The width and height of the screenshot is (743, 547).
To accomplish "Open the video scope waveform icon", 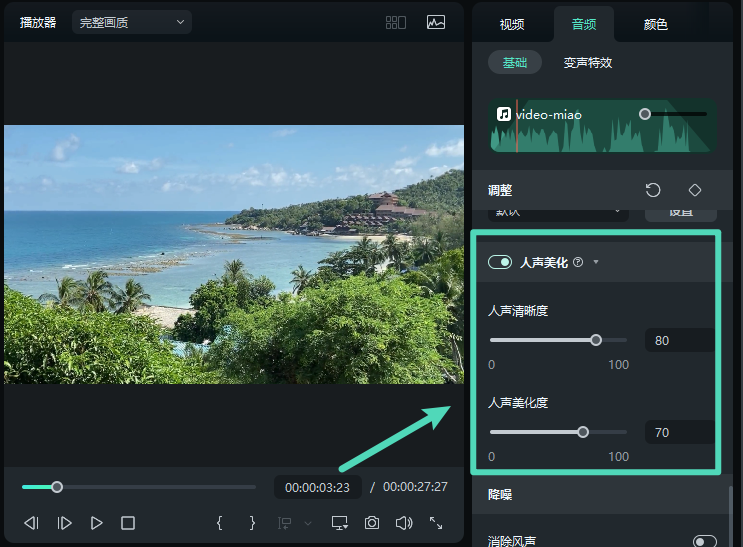I will coord(435,22).
